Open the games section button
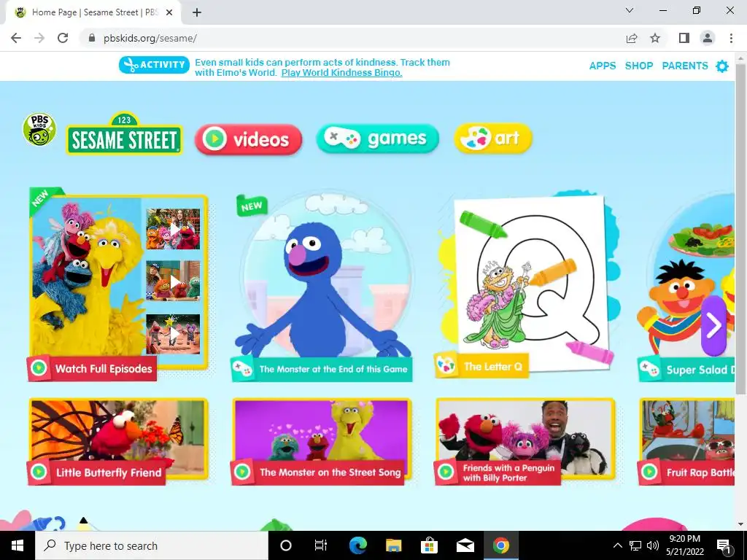 pyautogui.click(x=377, y=139)
